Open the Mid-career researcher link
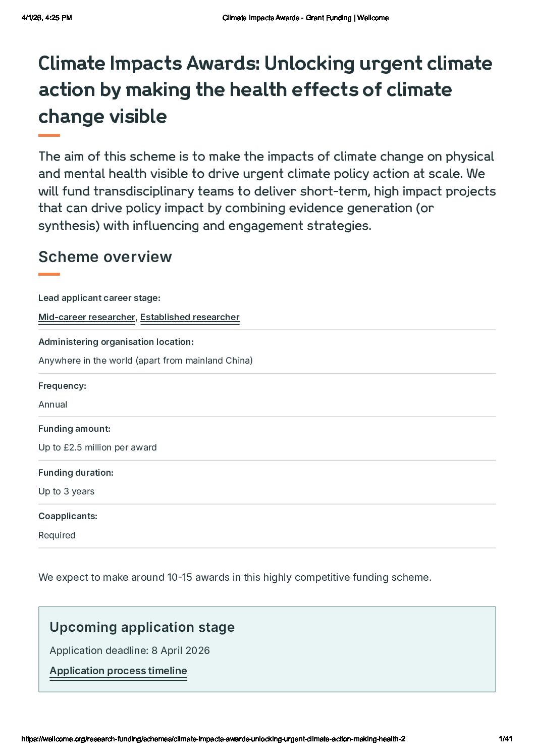534x756 pixels. point(87,317)
